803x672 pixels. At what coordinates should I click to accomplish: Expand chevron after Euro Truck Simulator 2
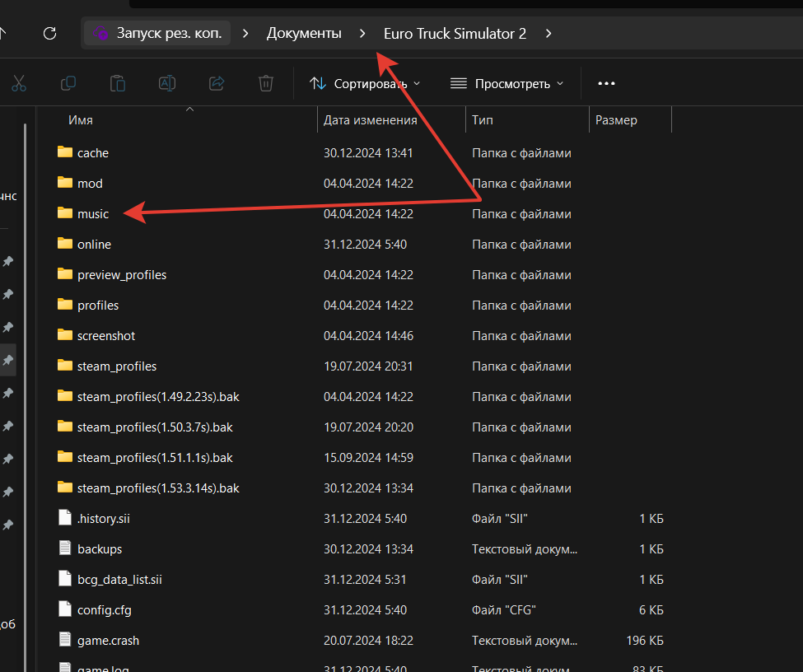549,33
